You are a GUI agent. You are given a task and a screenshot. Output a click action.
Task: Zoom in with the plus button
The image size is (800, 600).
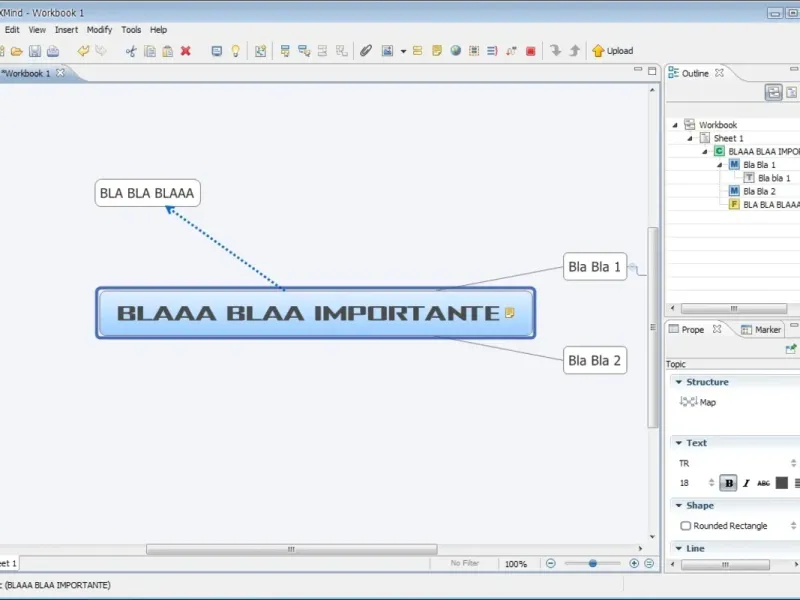pyautogui.click(x=634, y=563)
